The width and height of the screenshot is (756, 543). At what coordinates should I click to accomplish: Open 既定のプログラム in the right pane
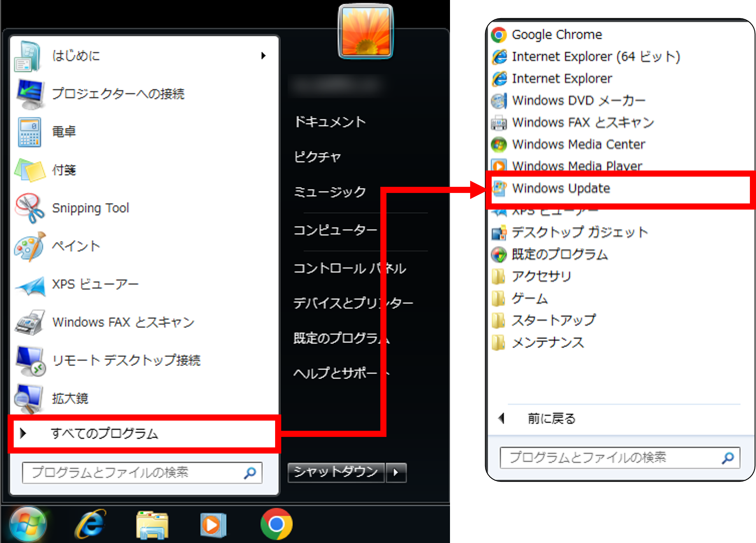tap(341, 338)
